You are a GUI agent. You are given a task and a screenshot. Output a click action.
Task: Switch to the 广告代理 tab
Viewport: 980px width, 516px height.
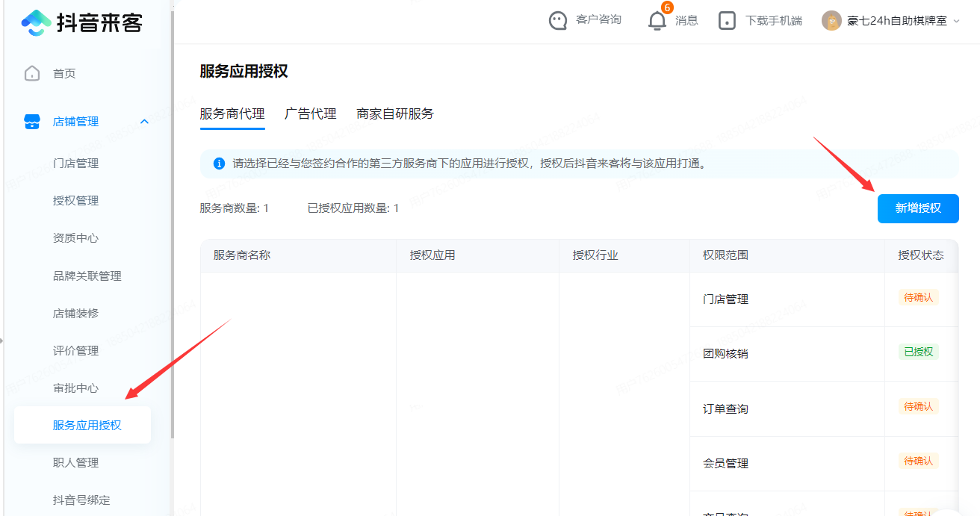click(310, 114)
